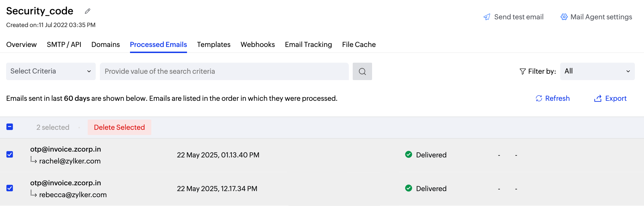Click the Delete Selected button
The image size is (644, 206).
[120, 127]
